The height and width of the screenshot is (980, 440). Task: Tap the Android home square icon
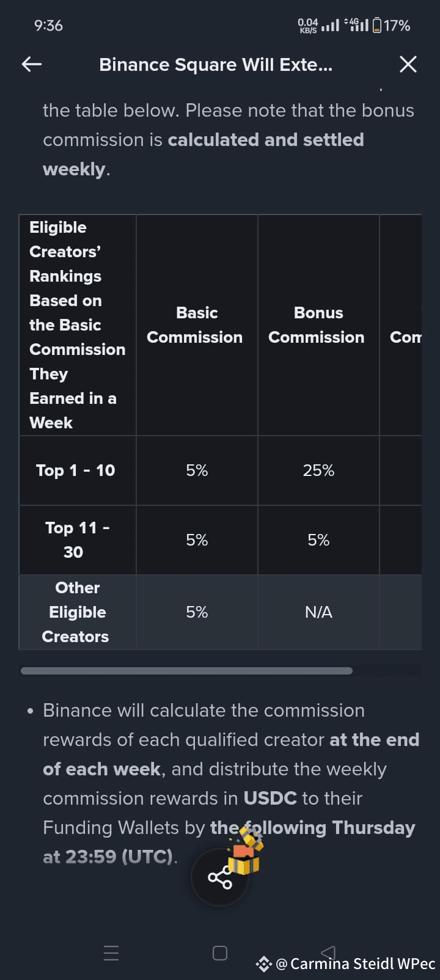pyautogui.click(x=220, y=953)
